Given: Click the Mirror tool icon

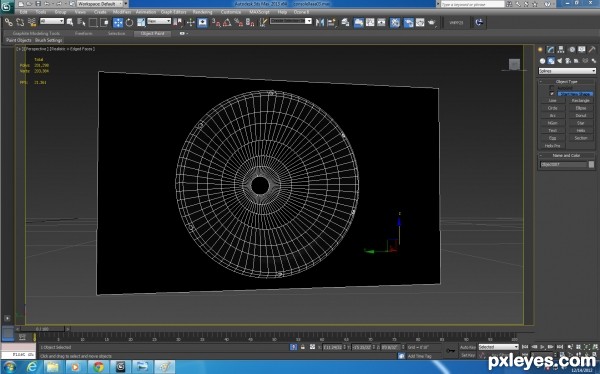Looking at the screenshot, I should (x=320, y=23).
